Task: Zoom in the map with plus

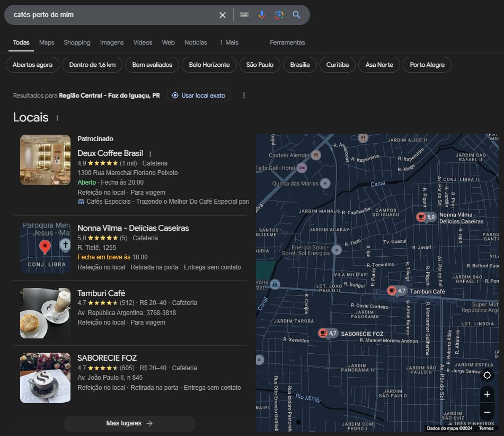Action: pyautogui.click(x=487, y=395)
